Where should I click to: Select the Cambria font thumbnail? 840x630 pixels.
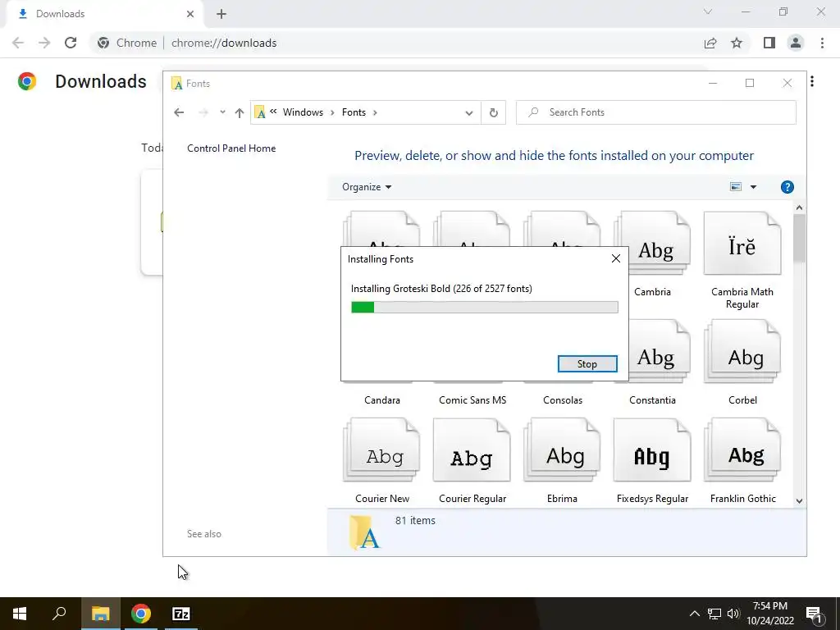click(652, 244)
